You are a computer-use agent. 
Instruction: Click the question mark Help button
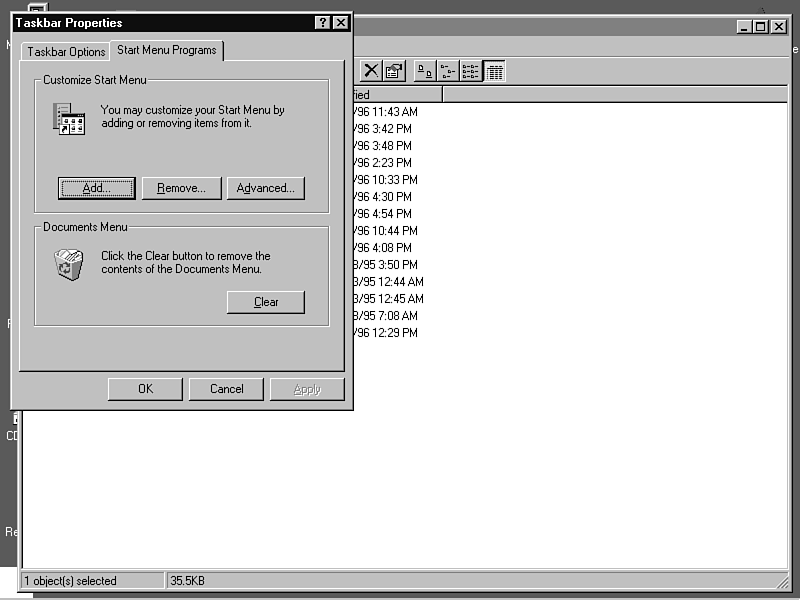322,23
